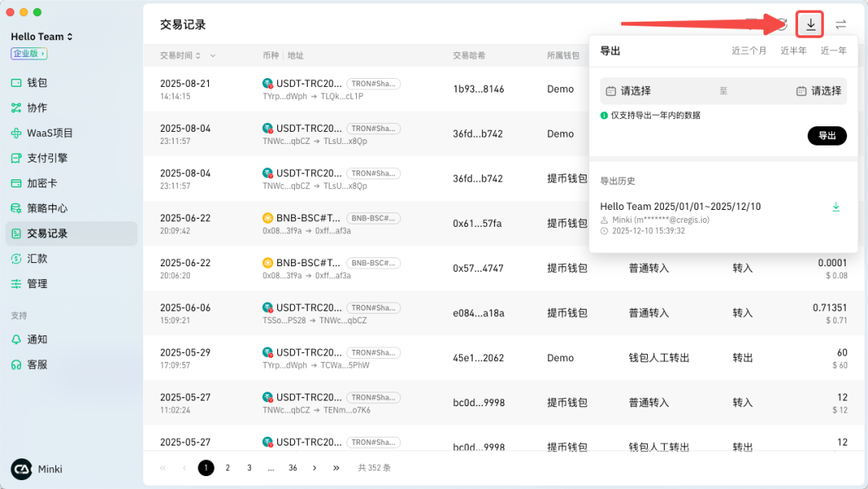Open the start date 请选择 picker
Screen dimensions: 868x489
coord(635,91)
